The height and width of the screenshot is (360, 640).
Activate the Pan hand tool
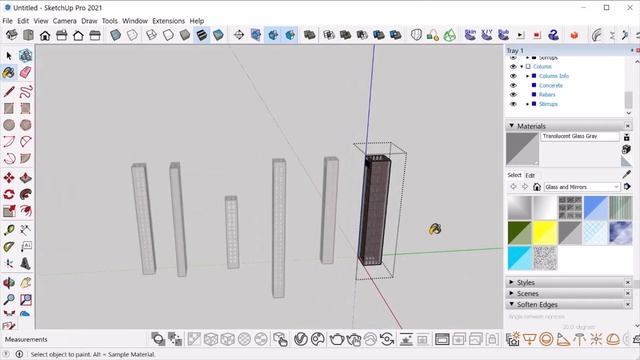click(x=25, y=283)
